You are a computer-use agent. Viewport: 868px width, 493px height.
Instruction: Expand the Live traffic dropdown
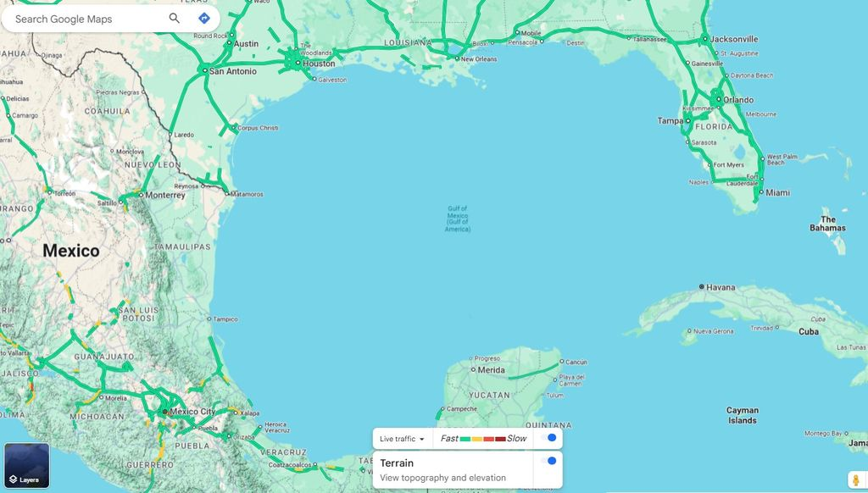[x=402, y=439]
